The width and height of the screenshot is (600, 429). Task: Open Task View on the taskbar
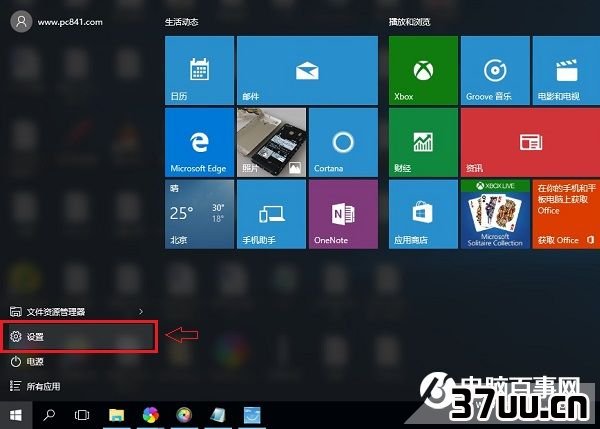[82, 415]
